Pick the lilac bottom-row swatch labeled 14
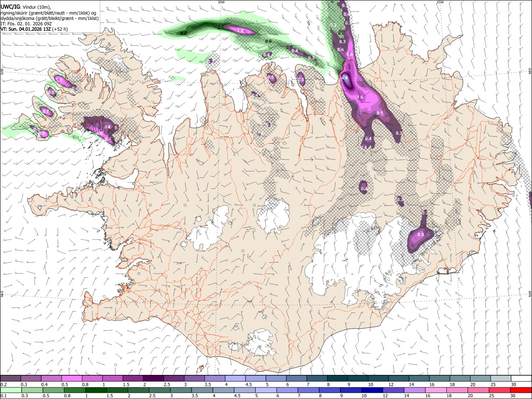 [x=414, y=390]
